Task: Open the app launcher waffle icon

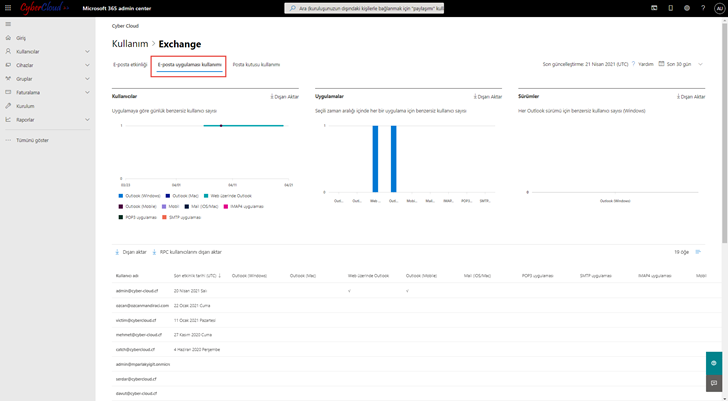Action: (8, 8)
